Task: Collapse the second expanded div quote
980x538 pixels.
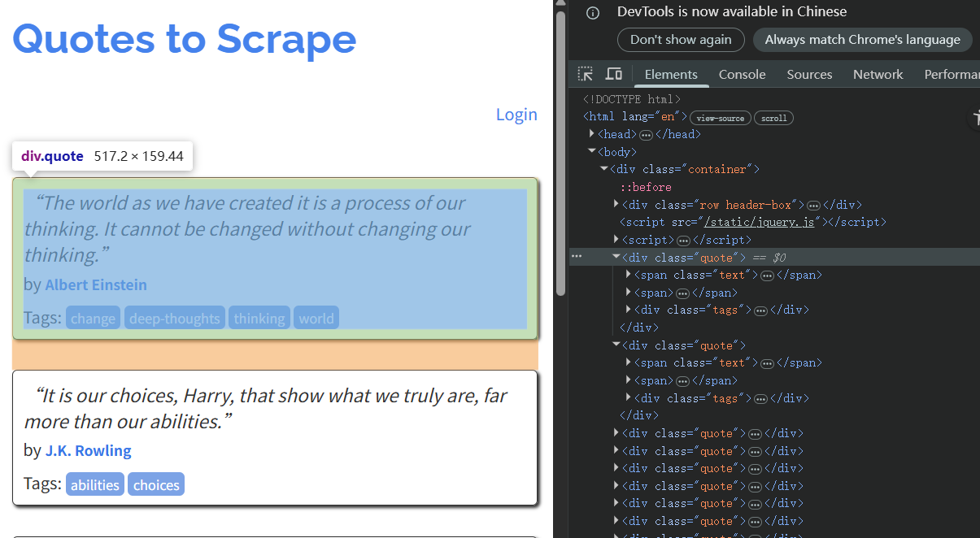Action: [616, 345]
